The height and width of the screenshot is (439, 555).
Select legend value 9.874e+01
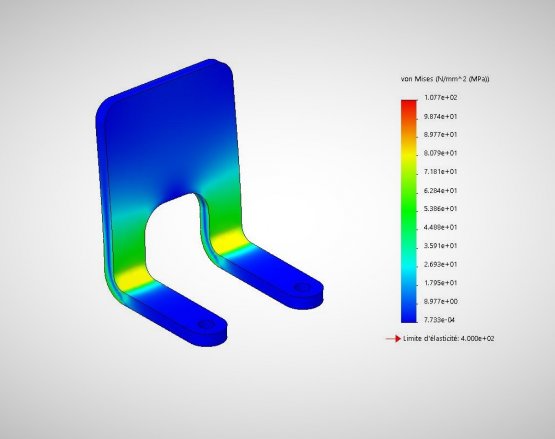[441, 116]
